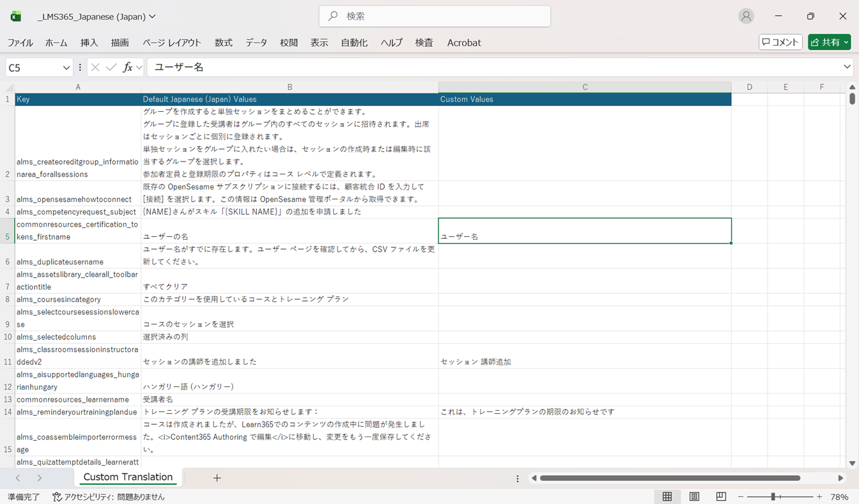
Task: Click the 共有 share button
Action: [x=829, y=42]
